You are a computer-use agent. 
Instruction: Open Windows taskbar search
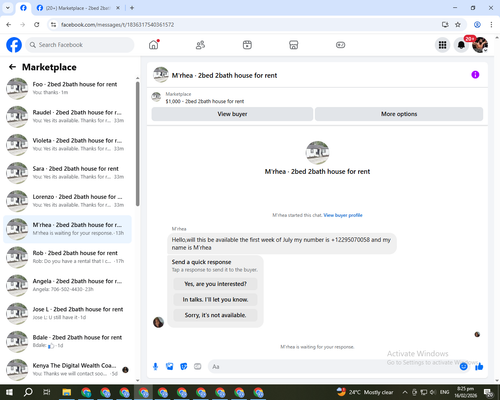tap(28, 392)
